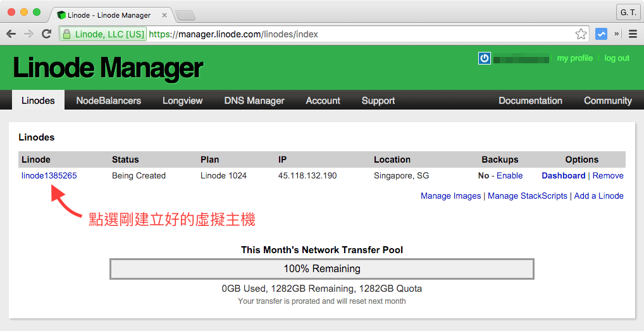Click the Backups column header
644x331 pixels.
click(x=500, y=159)
